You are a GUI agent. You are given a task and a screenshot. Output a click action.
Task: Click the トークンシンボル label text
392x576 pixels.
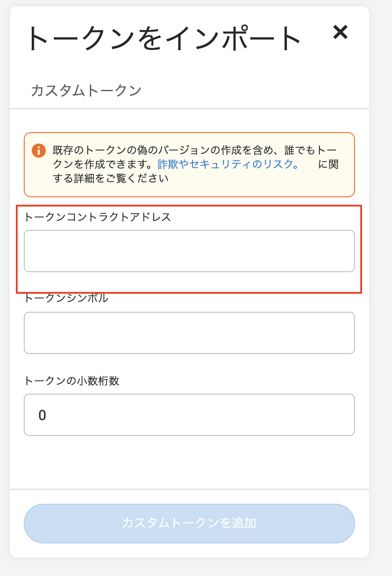click(66, 298)
